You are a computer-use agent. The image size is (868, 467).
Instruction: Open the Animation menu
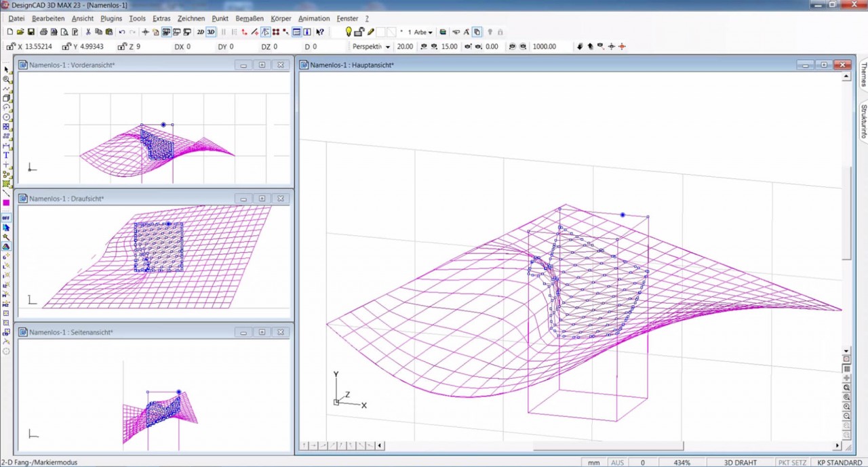point(314,18)
